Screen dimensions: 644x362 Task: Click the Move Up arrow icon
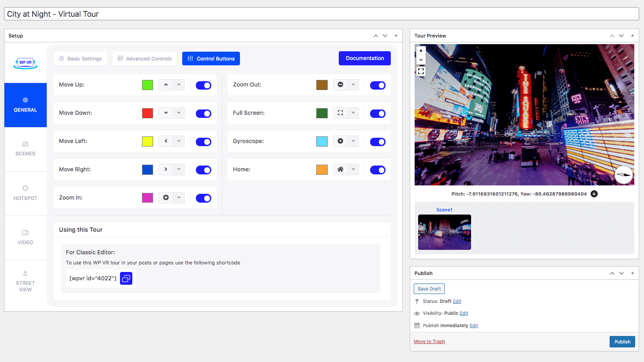tap(166, 85)
